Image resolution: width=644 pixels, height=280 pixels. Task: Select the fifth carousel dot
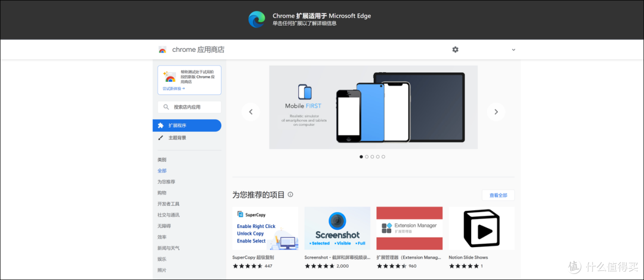pos(383,156)
